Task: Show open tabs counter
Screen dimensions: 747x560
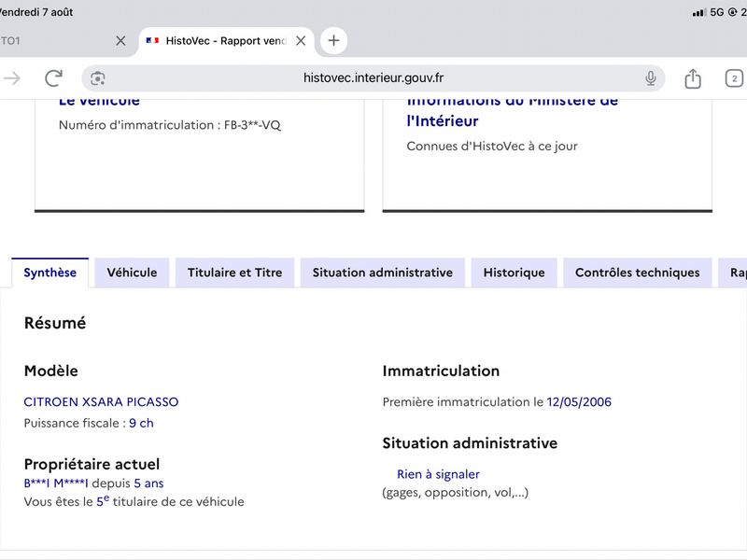Action: point(734,78)
